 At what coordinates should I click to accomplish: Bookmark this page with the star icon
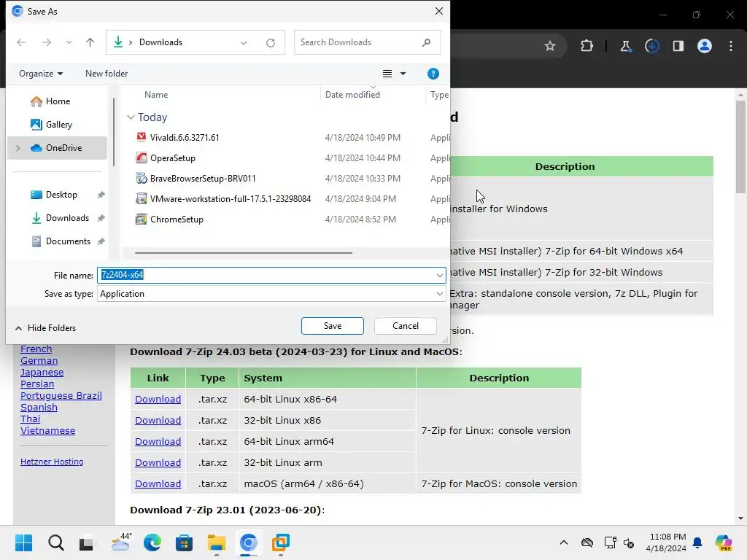point(550,46)
